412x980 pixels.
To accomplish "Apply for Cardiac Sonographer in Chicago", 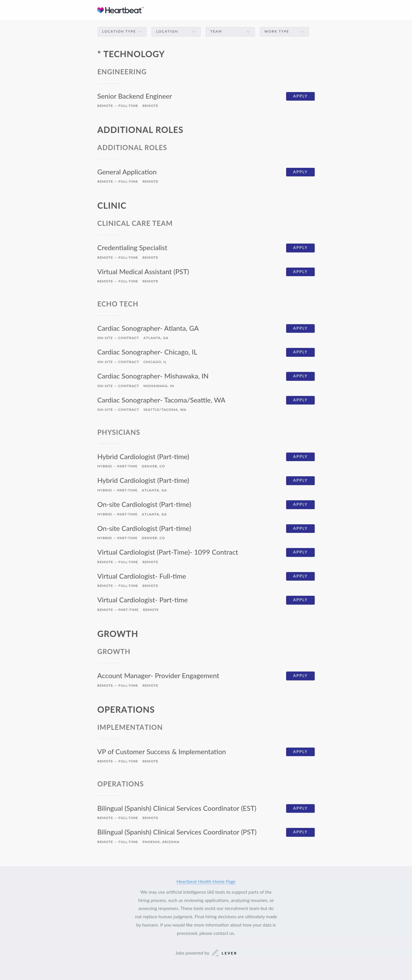I will [x=300, y=352].
